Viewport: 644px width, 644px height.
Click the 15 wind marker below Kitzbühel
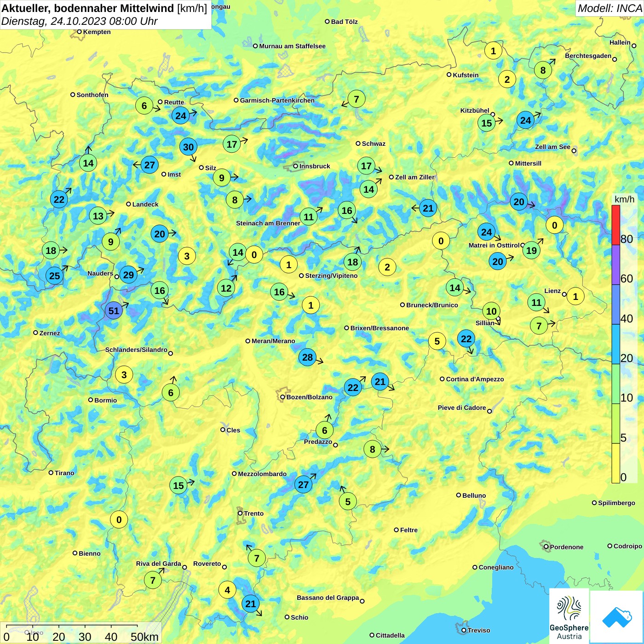(x=486, y=123)
